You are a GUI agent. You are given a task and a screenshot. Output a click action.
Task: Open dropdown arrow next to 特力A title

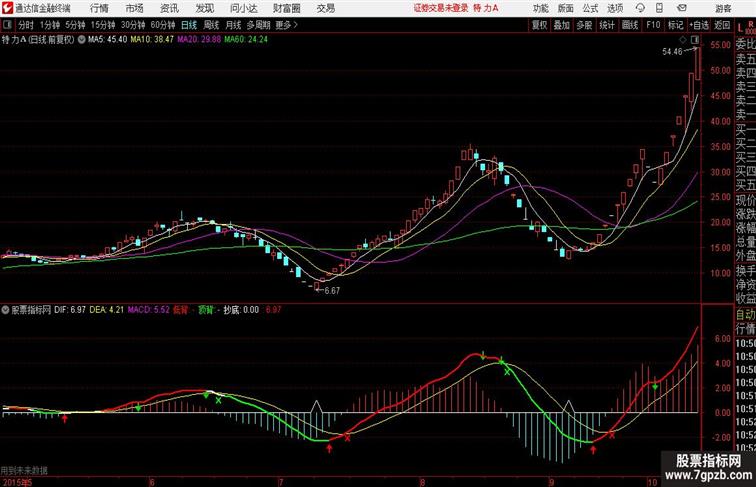81,40
